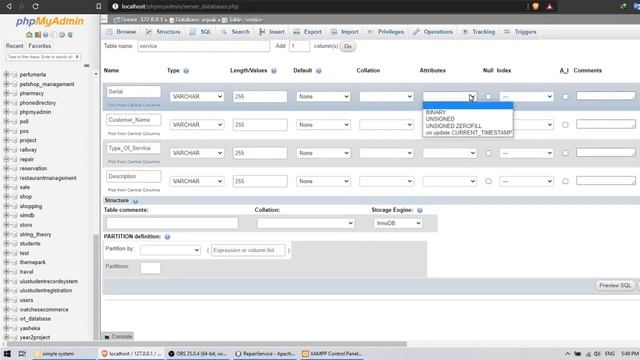
Task: Open Storage Engine InnoDB dropdown
Action: [x=398, y=223]
